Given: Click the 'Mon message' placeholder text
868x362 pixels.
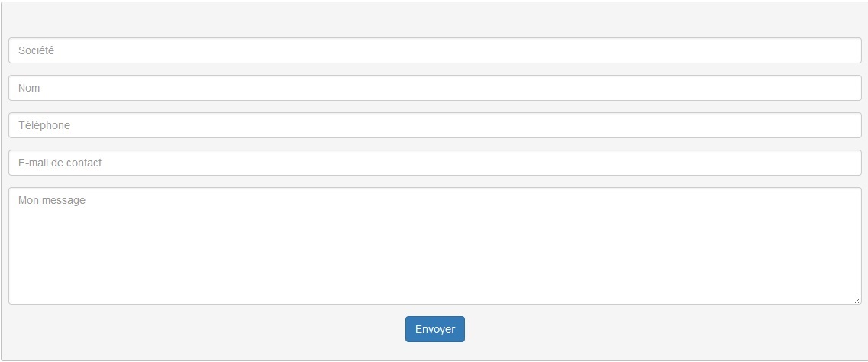Looking at the screenshot, I should click(52, 200).
